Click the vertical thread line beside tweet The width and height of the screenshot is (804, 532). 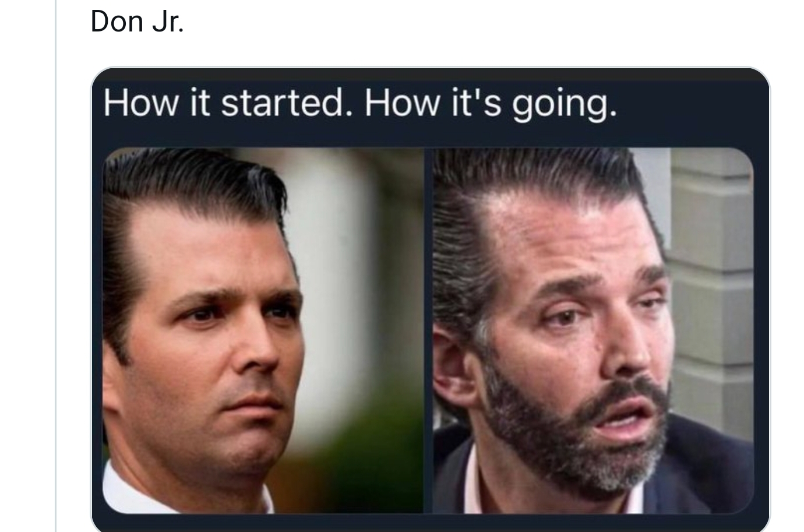pos(56,266)
